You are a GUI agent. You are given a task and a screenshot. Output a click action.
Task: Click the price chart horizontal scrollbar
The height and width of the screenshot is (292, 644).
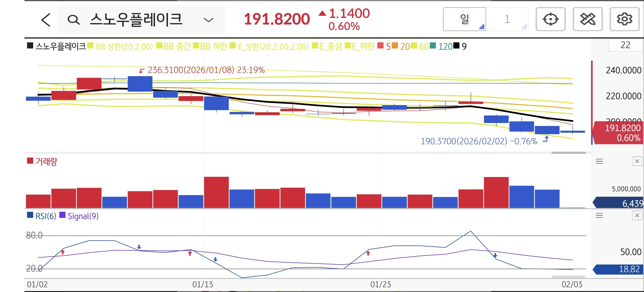click(x=568, y=153)
